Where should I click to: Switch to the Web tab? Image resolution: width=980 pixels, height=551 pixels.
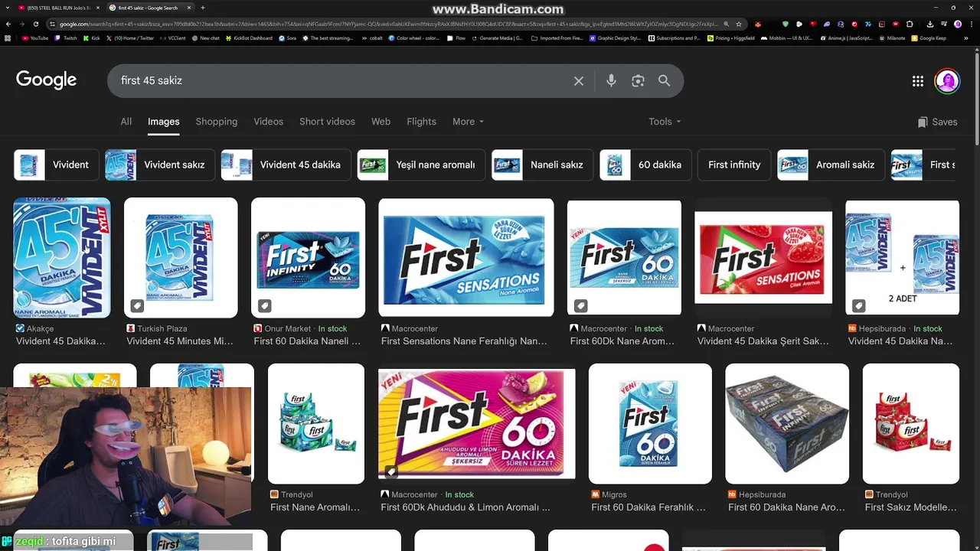pos(381,122)
